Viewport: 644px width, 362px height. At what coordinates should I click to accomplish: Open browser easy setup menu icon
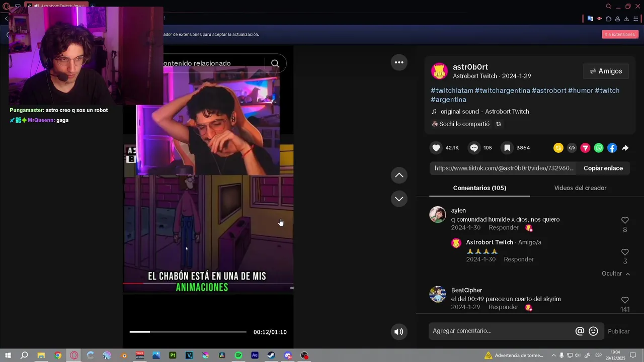coord(635,19)
